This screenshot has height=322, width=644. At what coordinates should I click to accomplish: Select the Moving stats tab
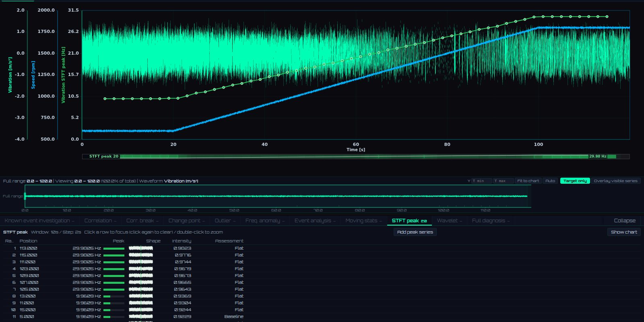(363, 221)
